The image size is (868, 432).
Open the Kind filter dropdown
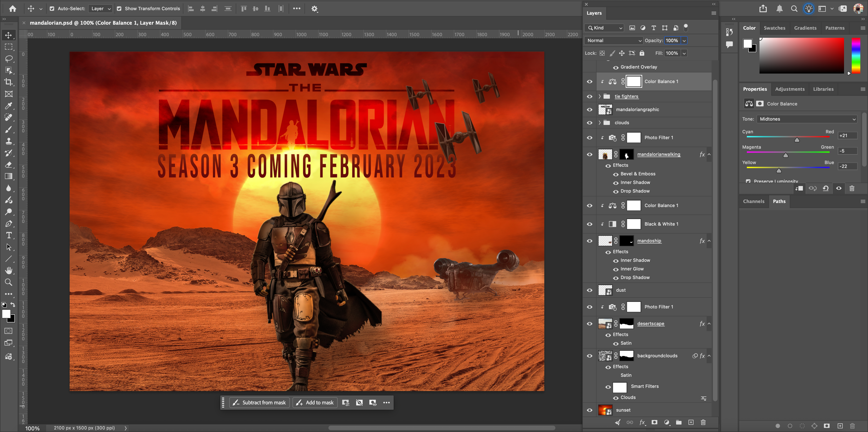[x=604, y=28]
